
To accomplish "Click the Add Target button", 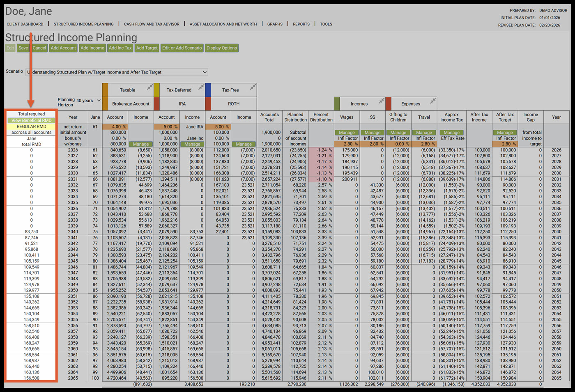I will click(x=147, y=48).
